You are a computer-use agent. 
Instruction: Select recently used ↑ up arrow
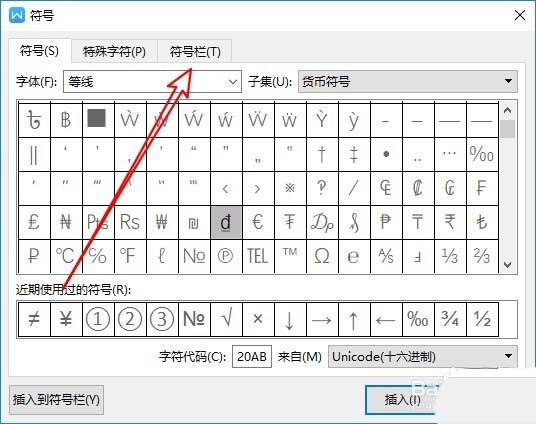[x=354, y=319]
